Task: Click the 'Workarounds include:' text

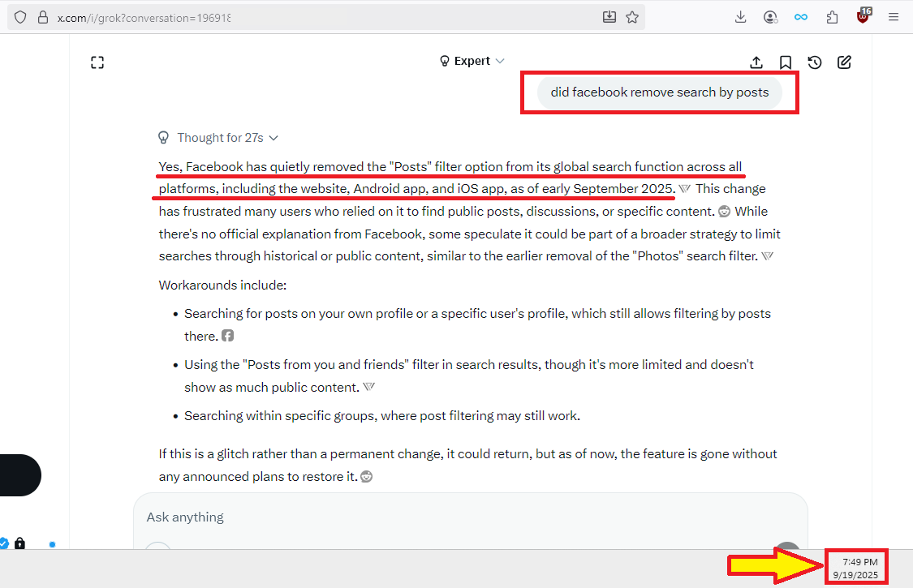Action: coord(222,285)
